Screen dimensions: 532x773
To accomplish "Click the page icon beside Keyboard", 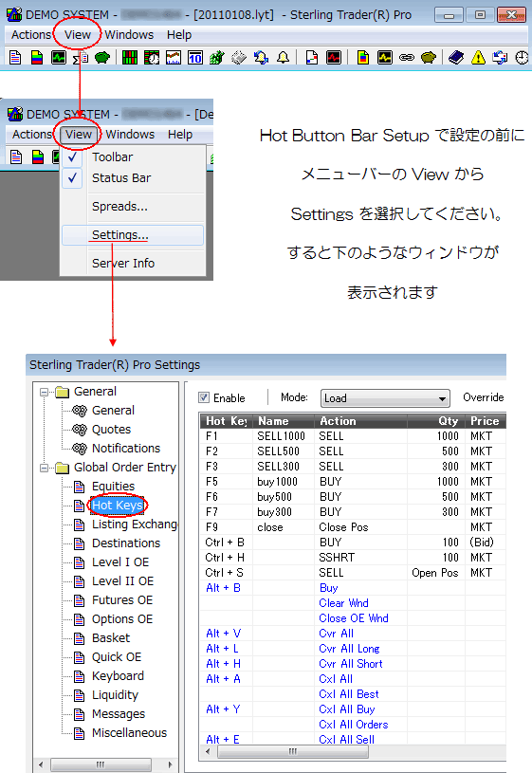I will tap(79, 676).
